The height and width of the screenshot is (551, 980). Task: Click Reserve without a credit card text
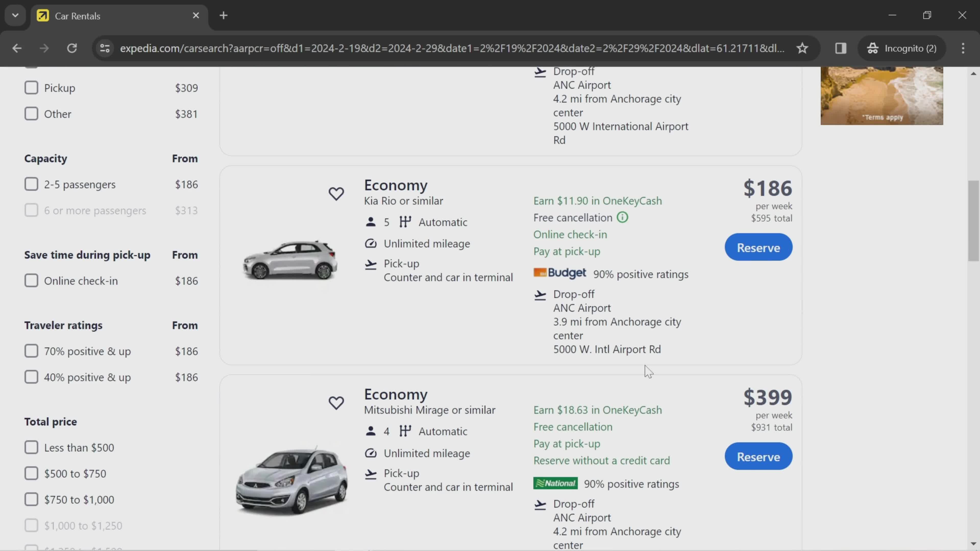[x=602, y=460]
